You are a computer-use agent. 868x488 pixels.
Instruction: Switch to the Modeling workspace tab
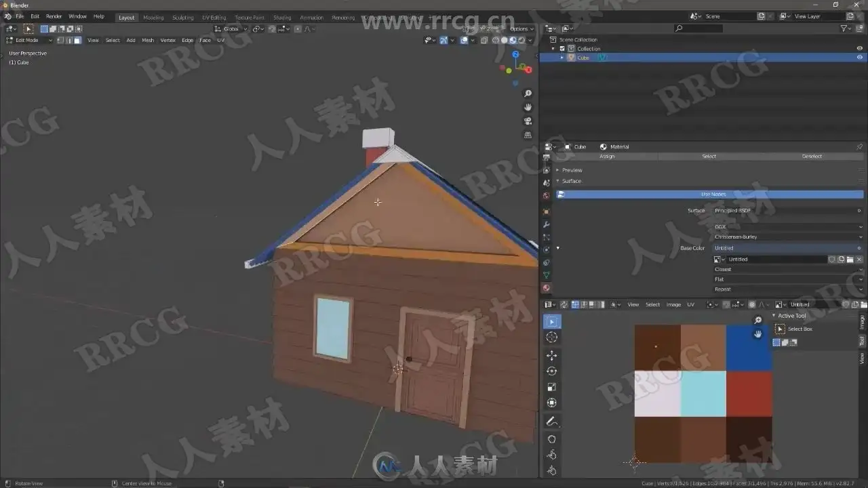pyautogui.click(x=153, y=18)
